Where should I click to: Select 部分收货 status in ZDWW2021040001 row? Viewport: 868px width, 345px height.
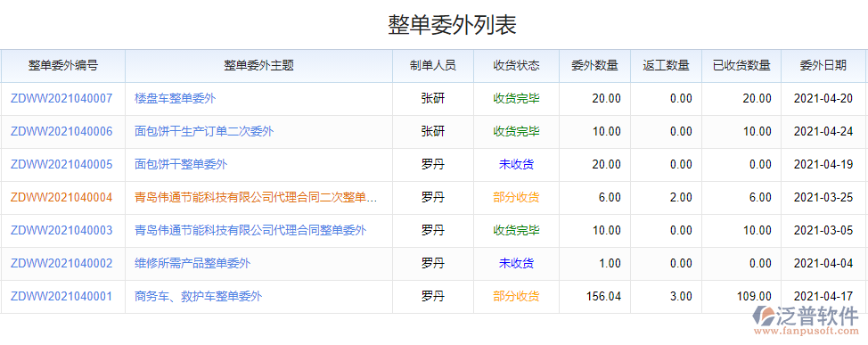517,297
